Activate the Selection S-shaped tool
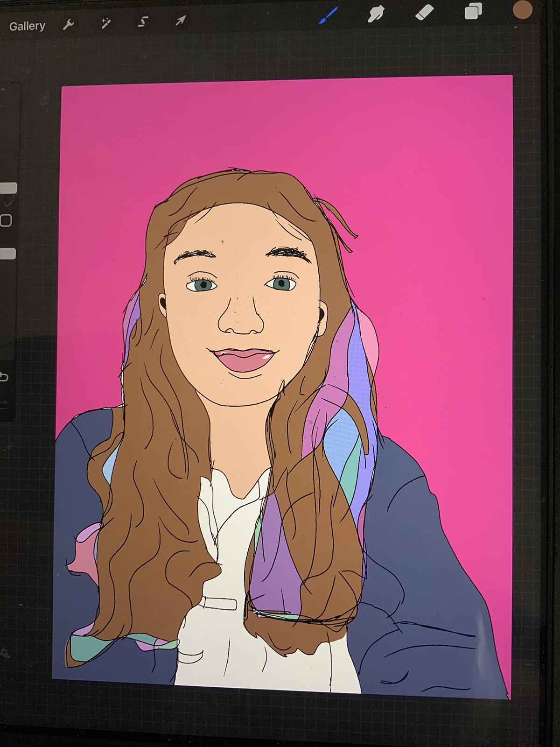Image resolution: width=560 pixels, height=747 pixels. point(144,22)
